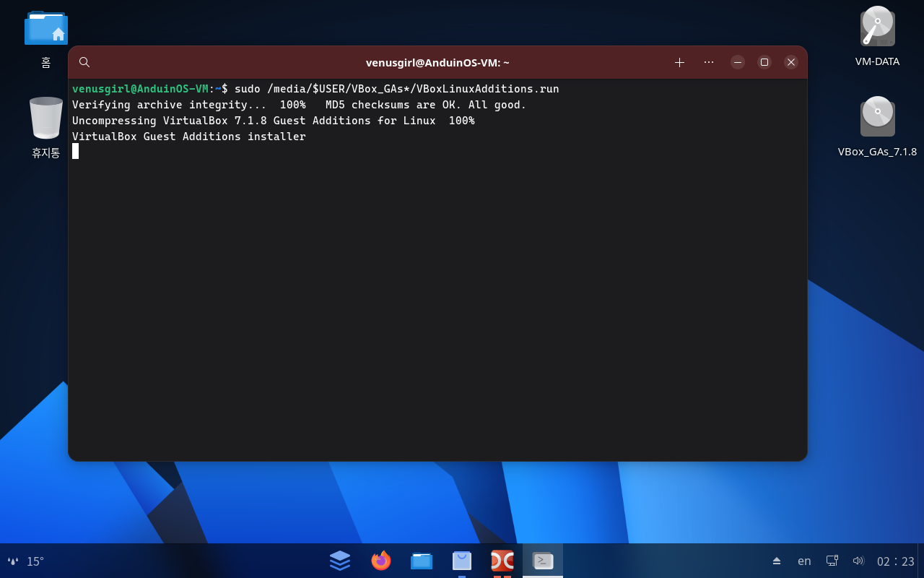924x578 pixels.
Task: Click the VM-DATA label text
Action: click(877, 61)
